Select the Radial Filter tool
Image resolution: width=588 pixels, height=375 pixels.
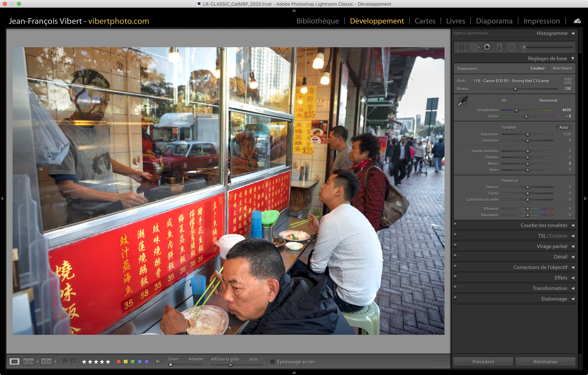(x=511, y=47)
